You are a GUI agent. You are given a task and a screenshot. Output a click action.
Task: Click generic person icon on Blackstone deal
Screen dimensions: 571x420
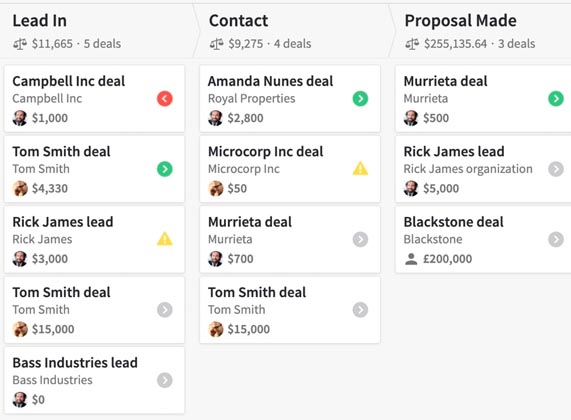point(411,259)
